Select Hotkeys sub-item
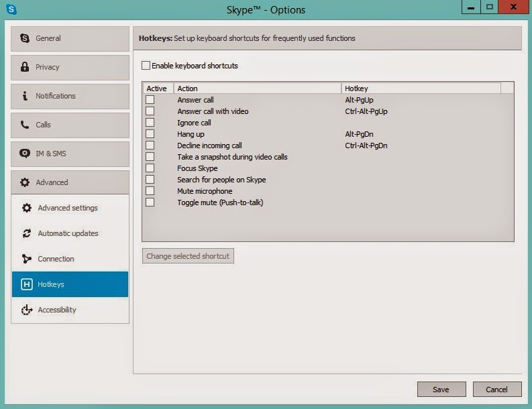The height and width of the screenshot is (409, 532). tap(70, 284)
